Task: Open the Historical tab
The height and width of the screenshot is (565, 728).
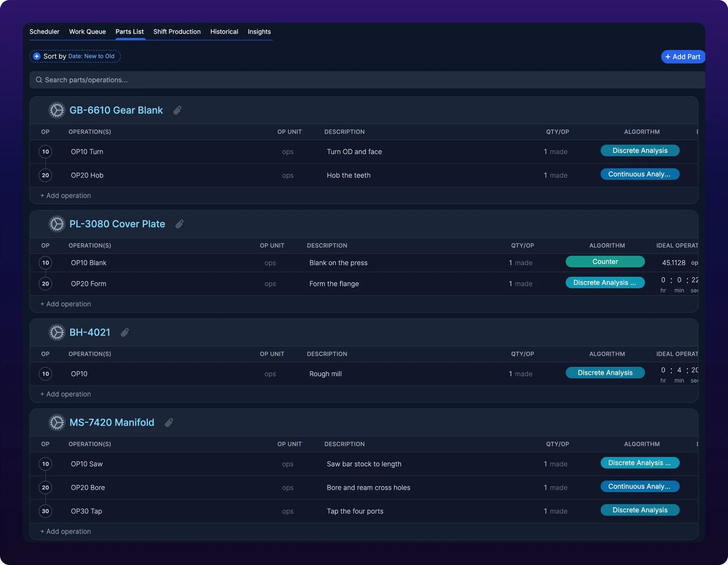Action: coord(224,32)
